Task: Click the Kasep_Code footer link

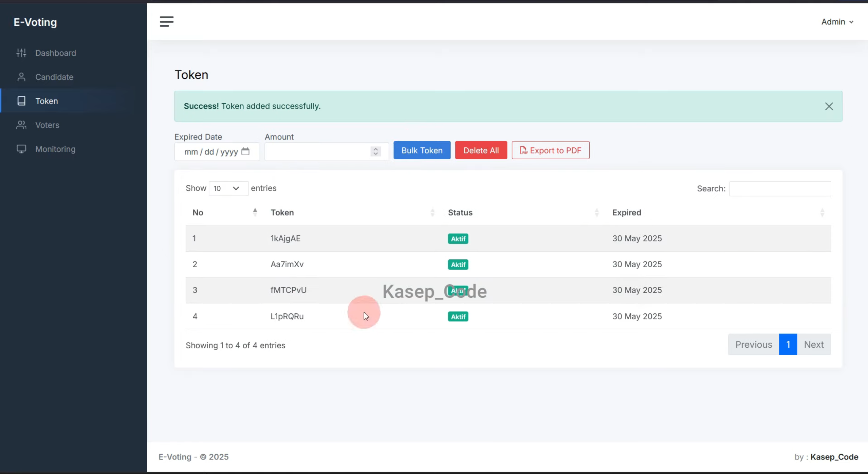Action: [834, 457]
